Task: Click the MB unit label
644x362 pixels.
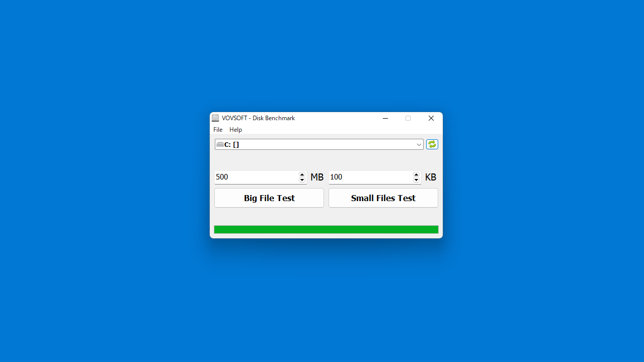Action: (x=317, y=177)
